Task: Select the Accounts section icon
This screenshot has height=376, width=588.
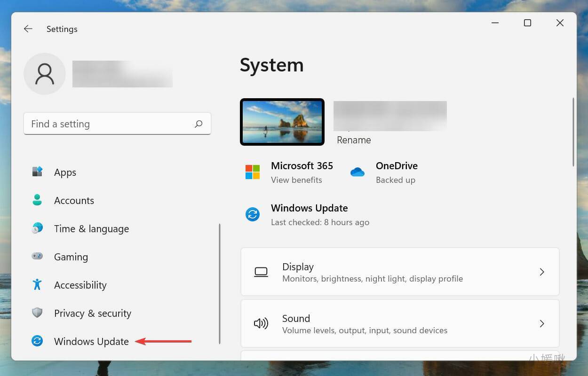Action: click(x=37, y=200)
